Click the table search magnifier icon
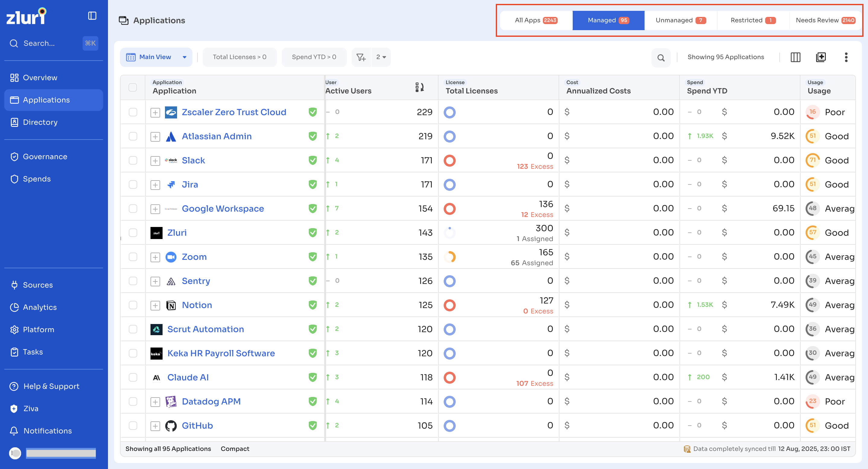The height and width of the screenshot is (469, 868). tap(661, 58)
